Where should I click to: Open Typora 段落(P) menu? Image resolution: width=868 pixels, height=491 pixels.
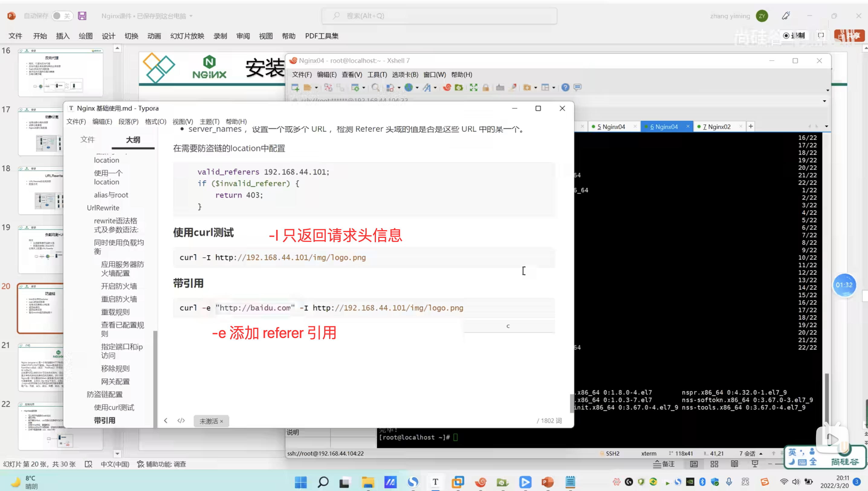(x=128, y=122)
